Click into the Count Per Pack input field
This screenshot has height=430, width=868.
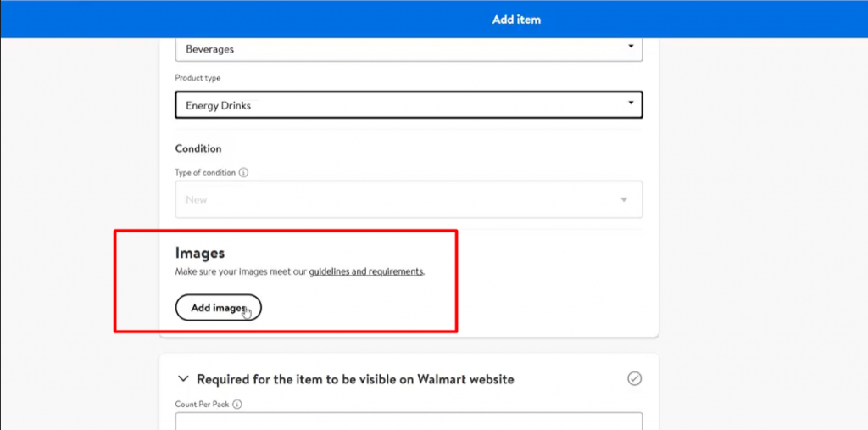409,421
